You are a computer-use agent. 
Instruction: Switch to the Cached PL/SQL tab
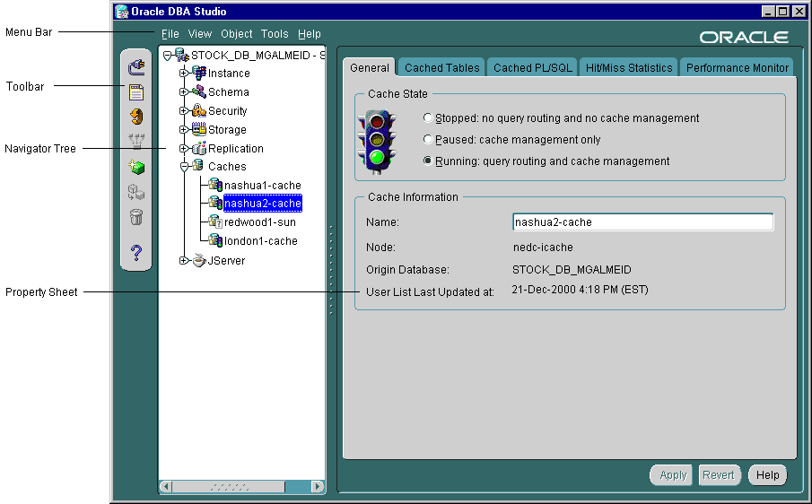pos(532,68)
